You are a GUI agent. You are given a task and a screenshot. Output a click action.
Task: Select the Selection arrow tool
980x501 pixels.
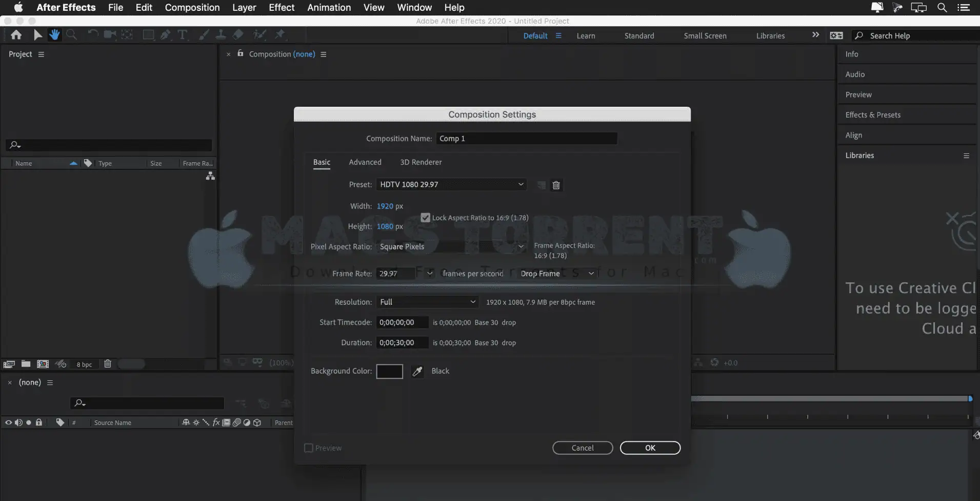[37, 34]
